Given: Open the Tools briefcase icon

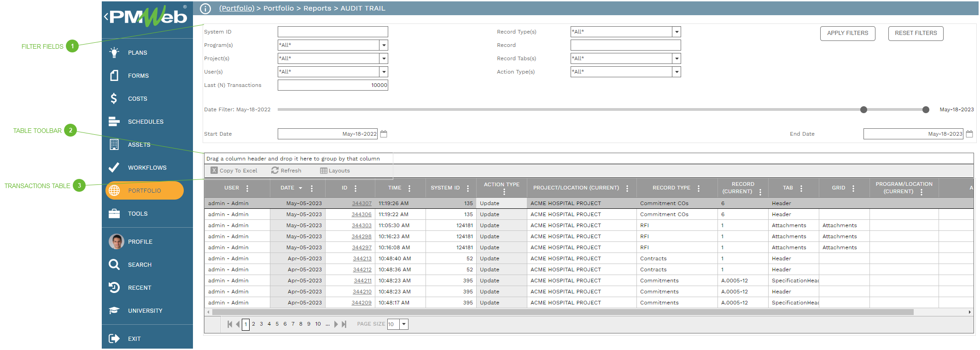Looking at the screenshot, I should (114, 213).
